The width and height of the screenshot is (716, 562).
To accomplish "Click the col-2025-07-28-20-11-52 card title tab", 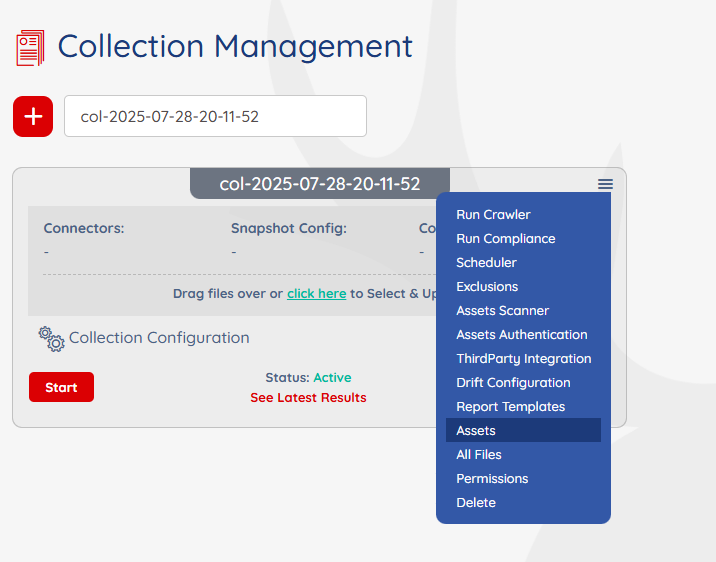I will click(x=320, y=184).
